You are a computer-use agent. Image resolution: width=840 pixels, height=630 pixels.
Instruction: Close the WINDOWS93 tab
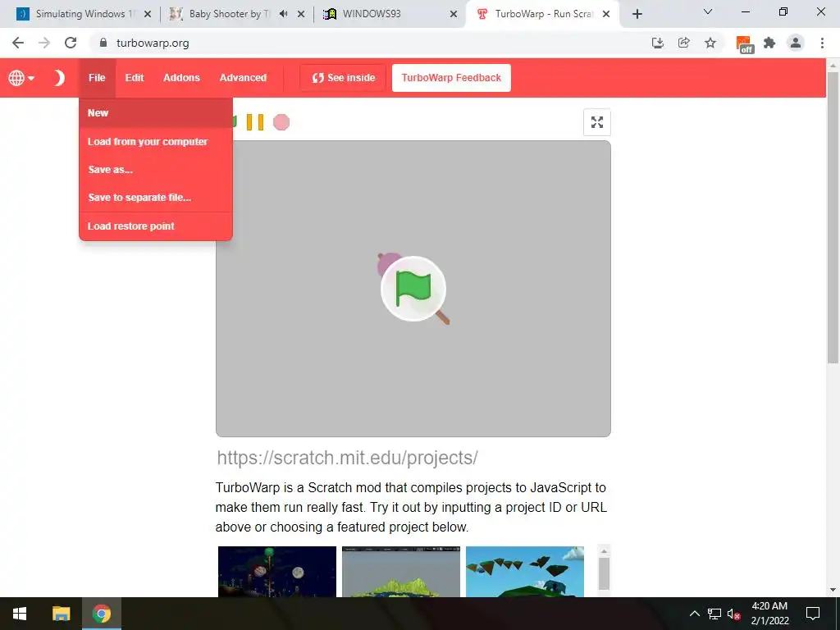[453, 14]
